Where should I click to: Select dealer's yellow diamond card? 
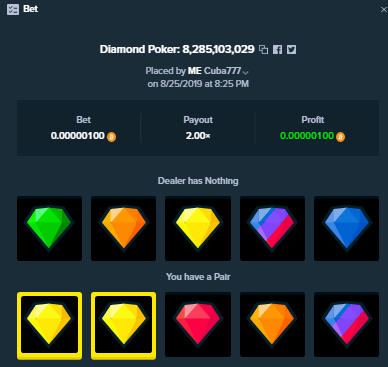tap(198, 228)
